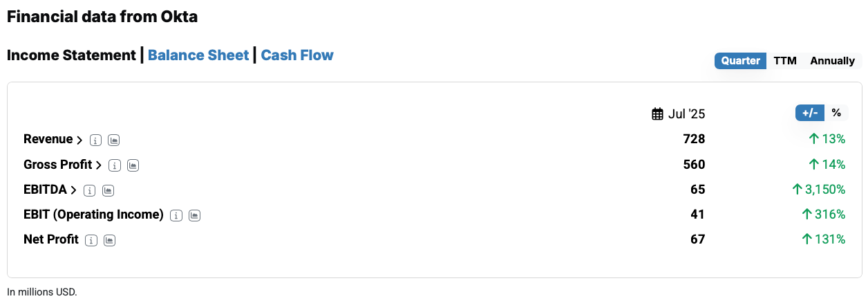This screenshot has width=868, height=301.
Task: Open the Net Profit chart icon
Action: pyautogui.click(x=109, y=240)
